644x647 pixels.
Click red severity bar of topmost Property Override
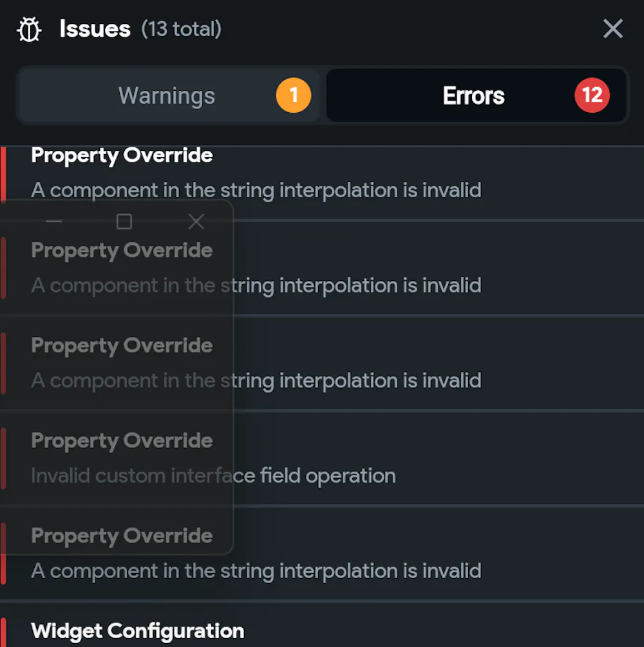[x=3, y=174]
